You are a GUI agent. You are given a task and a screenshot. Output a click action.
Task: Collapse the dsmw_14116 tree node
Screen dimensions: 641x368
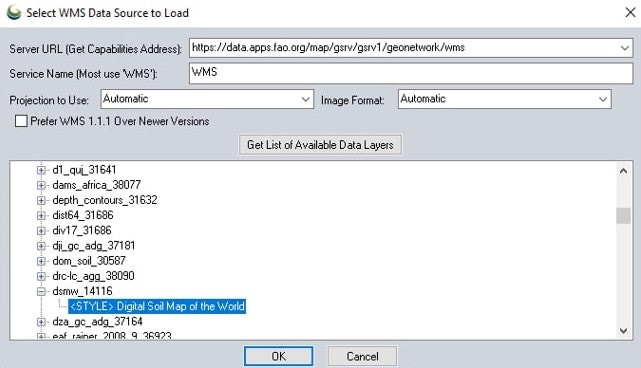point(41,291)
